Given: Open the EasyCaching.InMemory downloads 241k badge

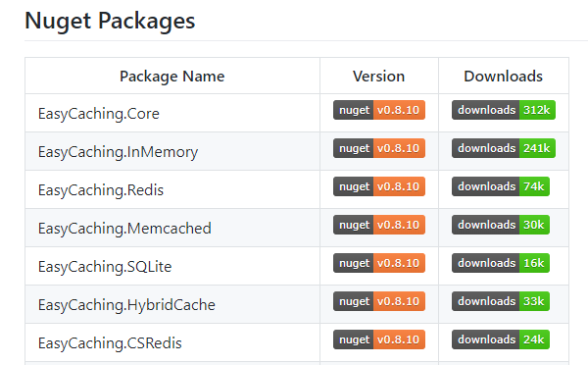Looking at the screenshot, I should coord(504,148).
